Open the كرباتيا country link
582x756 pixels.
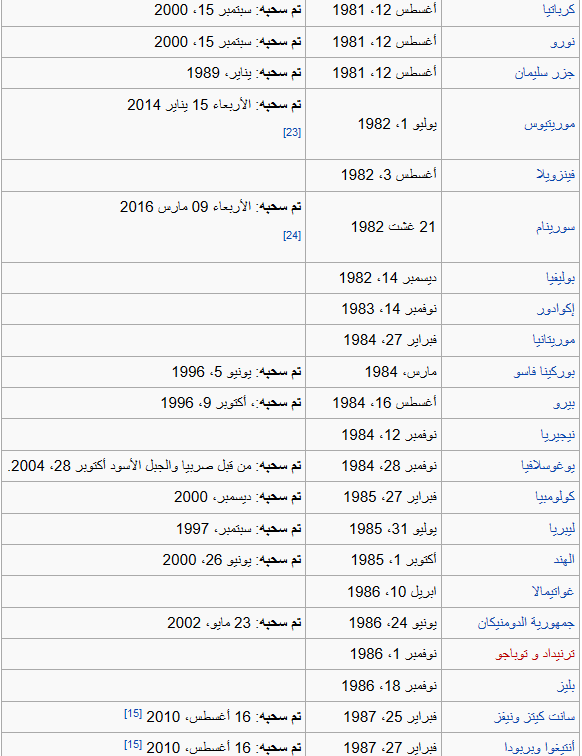coord(559,10)
